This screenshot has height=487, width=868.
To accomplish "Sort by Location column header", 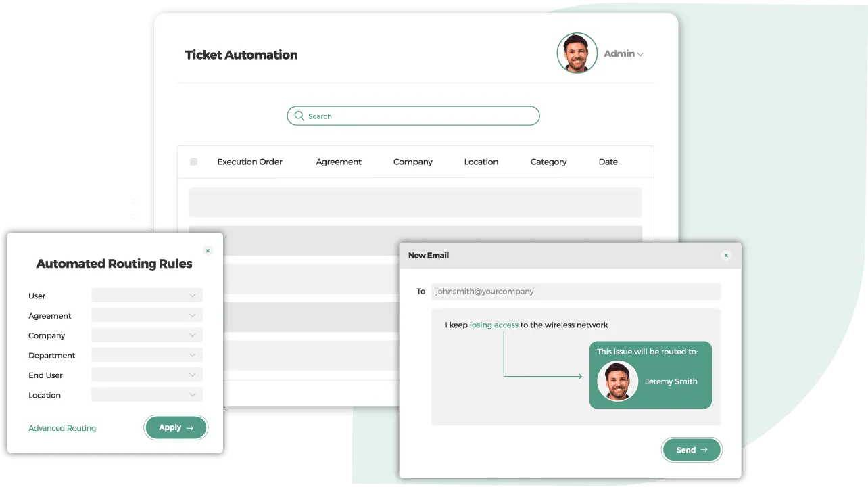I will (481, 162).
